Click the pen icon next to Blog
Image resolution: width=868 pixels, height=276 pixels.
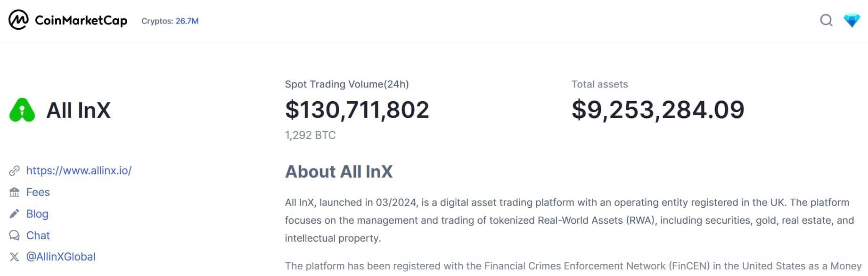pyautogui.click(x=15, y=213)
